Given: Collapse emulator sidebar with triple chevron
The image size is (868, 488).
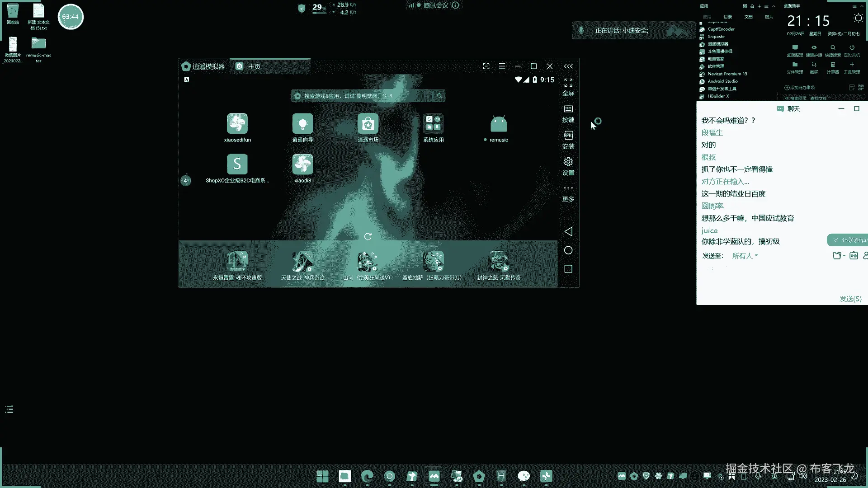Looking at the screenshot, I should tap(568, 66).
